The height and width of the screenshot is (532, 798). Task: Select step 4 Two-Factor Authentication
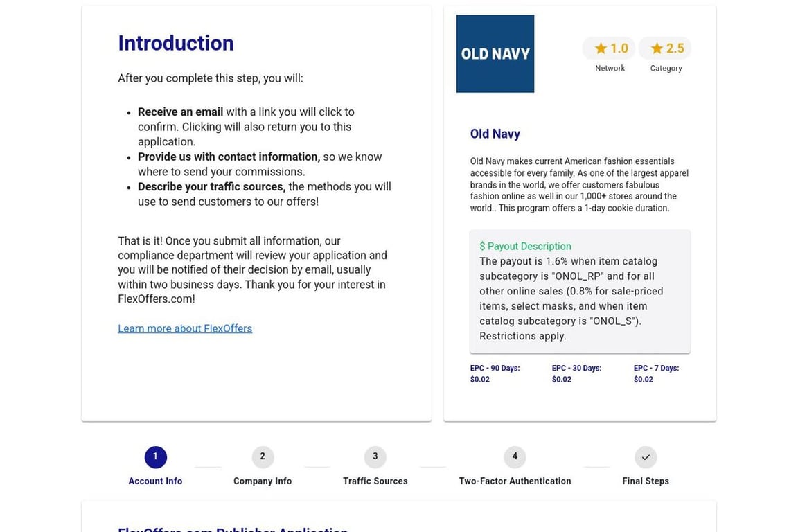click(x=515, y=465)
